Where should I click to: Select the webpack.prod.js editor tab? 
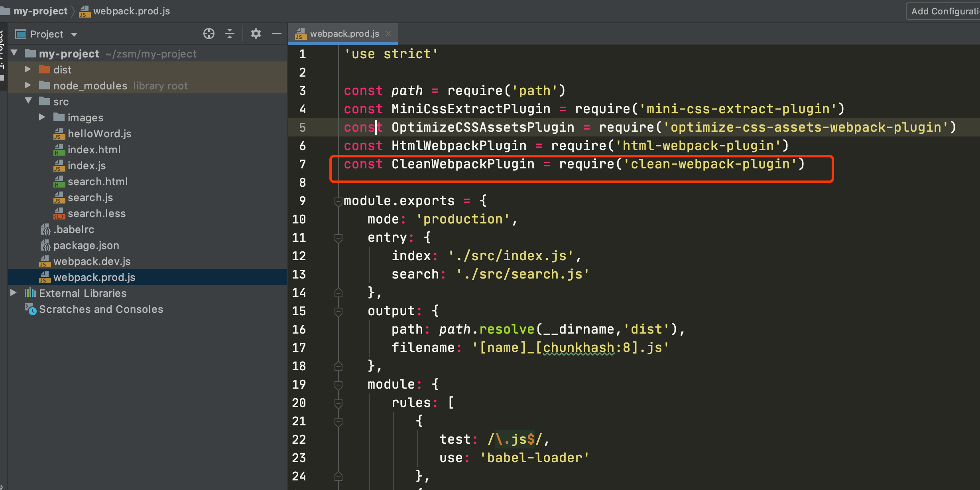[344, 34]
